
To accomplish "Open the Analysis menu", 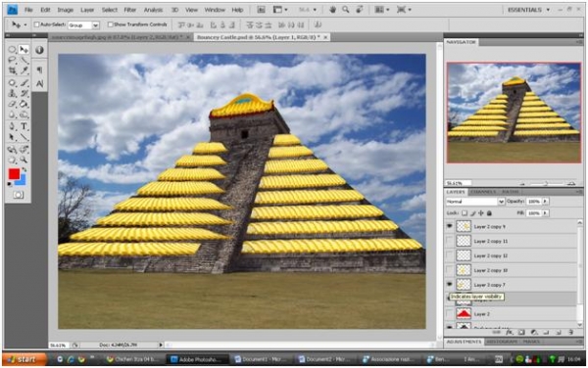I will coord(153,10).
